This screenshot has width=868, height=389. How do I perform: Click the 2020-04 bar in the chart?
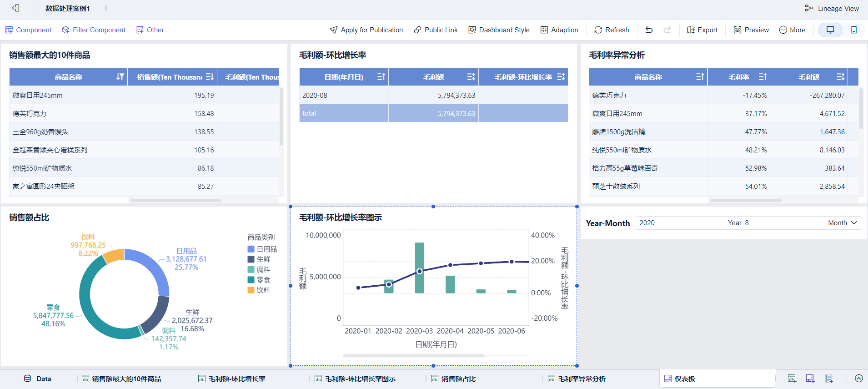[x=450, y=284]
